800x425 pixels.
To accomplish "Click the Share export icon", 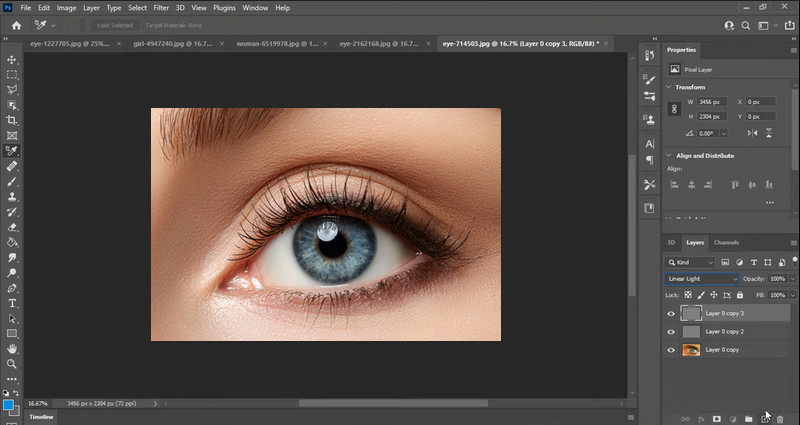I will click(790, 26).
